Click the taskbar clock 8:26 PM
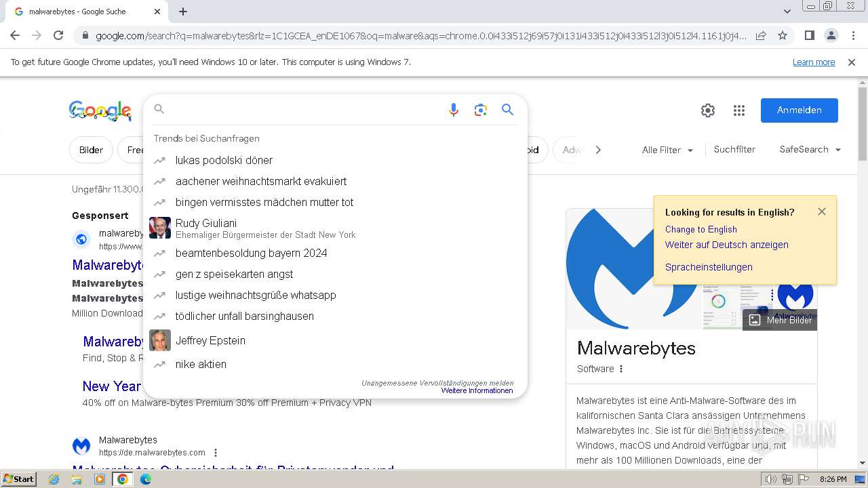868x488 pixels. (833, 479)
